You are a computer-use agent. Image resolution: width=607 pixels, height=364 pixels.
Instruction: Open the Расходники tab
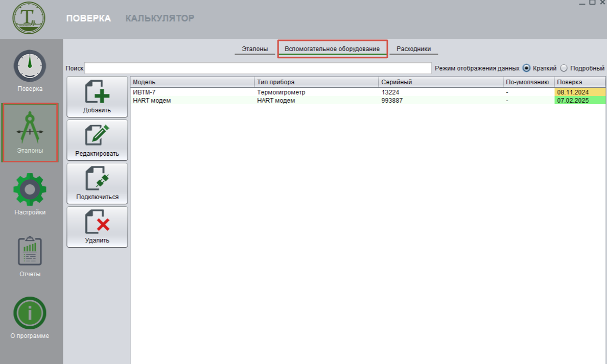tap(413, 49)
